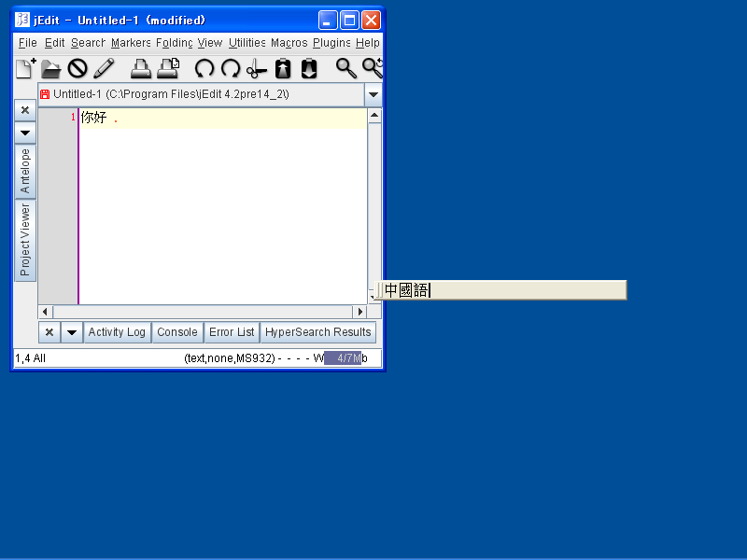Viewport: 747px width, 560px height.
Task: Toggle the Antelope side dockable
Action: pos(25,171)
